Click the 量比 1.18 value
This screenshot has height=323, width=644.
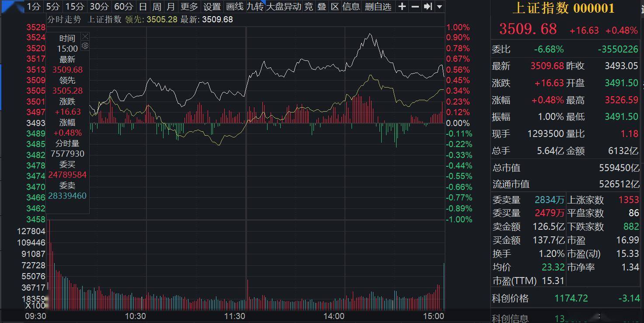(630, 134)
